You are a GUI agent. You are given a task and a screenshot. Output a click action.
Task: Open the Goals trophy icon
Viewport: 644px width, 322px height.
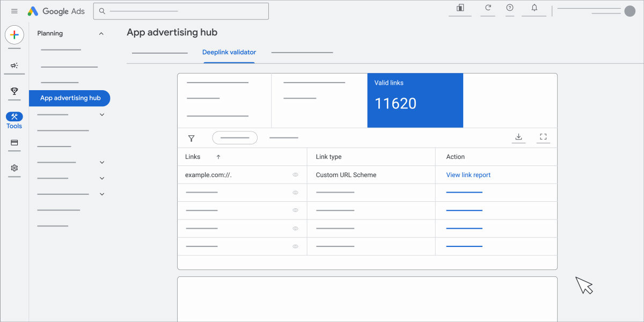click(x=14, y=91)
